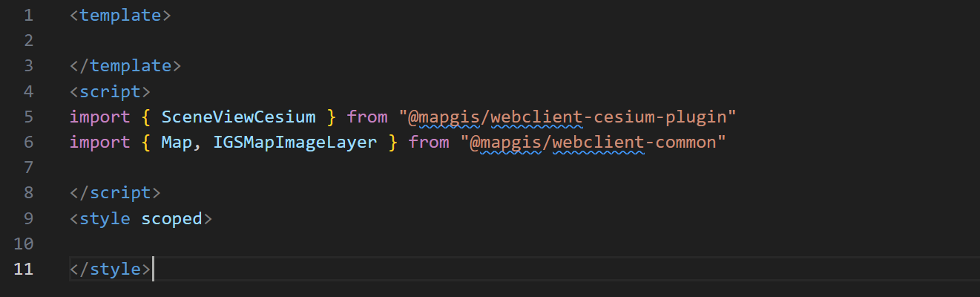
Task: Click the from keyword on line 6
Action: point(429,142)
